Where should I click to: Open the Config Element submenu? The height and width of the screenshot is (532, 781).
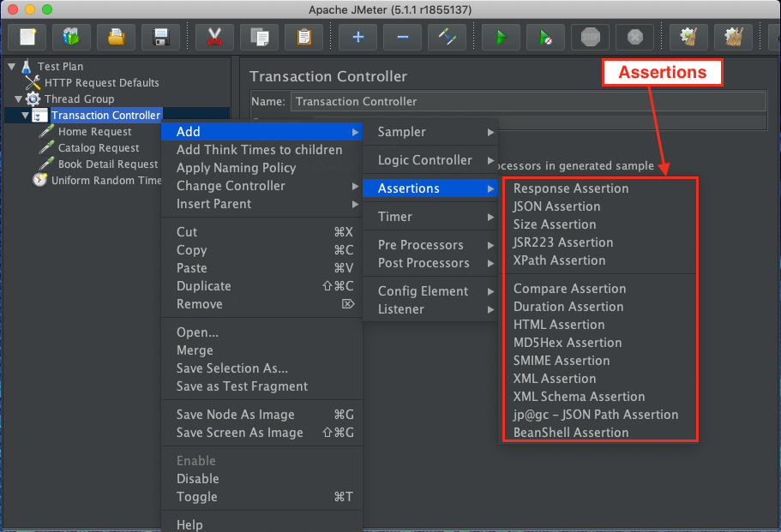(430, 291)
